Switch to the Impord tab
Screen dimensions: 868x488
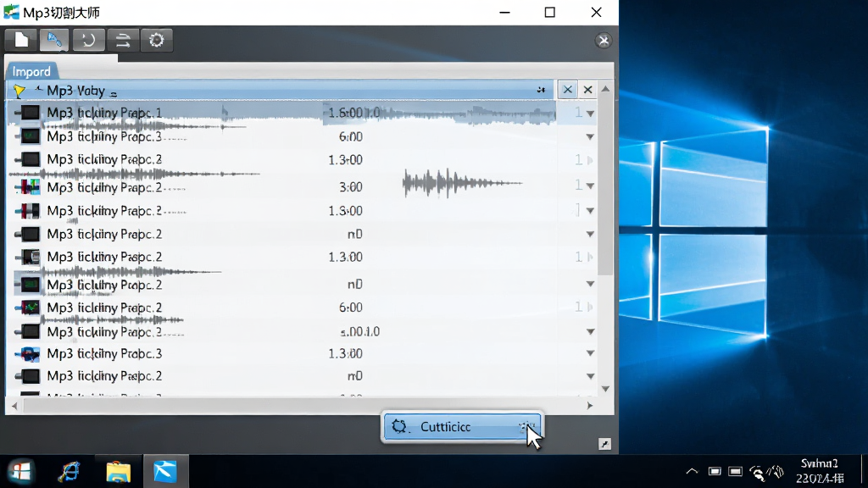tap(31, 71)
